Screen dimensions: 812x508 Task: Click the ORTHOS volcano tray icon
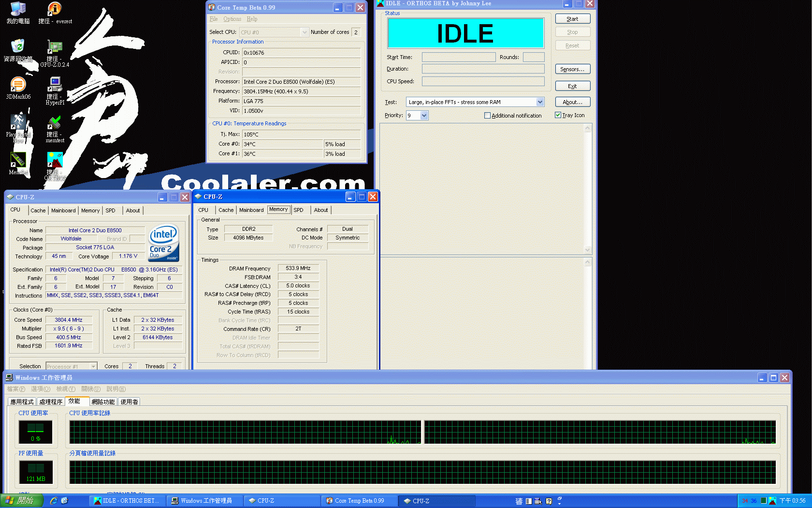(x=772, y=501)
